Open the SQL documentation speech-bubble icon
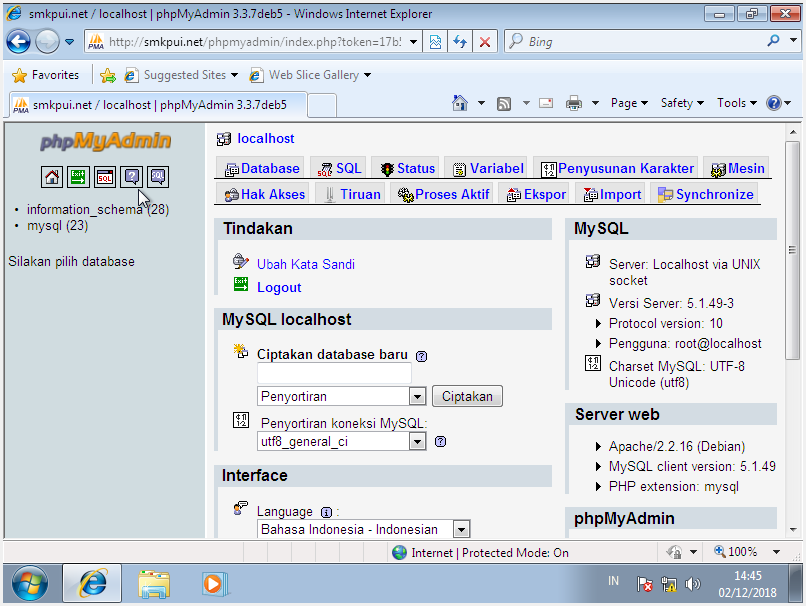 pos(158,176)
